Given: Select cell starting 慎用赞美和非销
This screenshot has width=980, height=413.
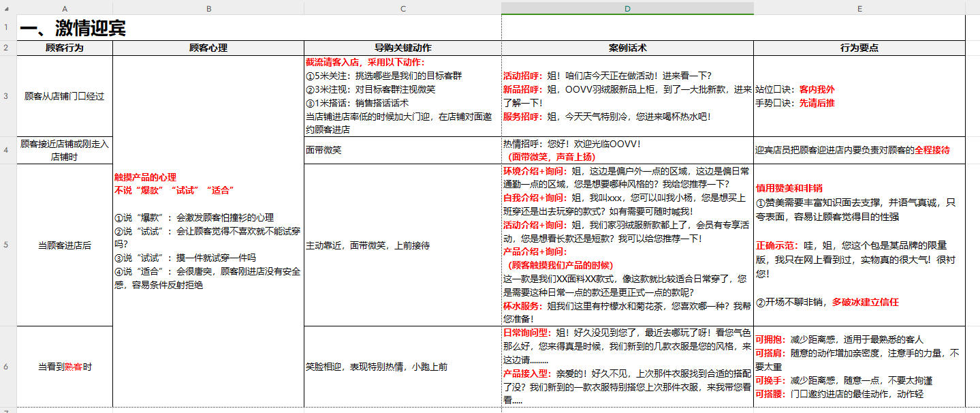Looking at the screenshot, I should 859,245.
